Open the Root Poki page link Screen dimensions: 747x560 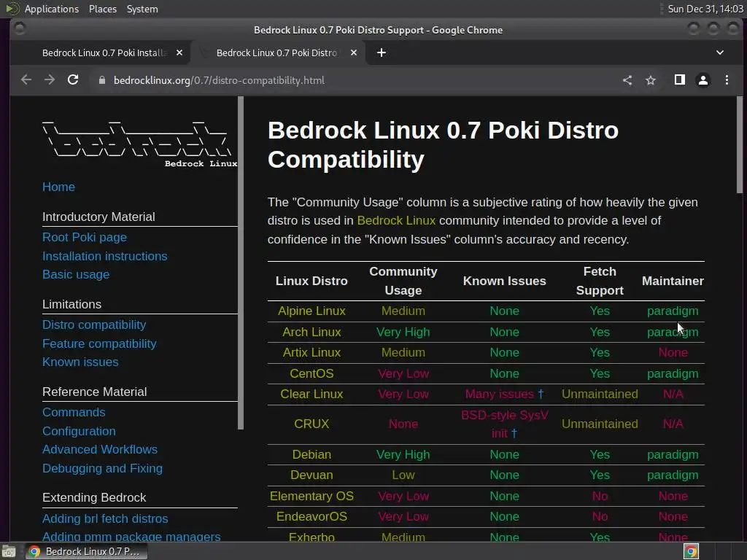point(85,237)
